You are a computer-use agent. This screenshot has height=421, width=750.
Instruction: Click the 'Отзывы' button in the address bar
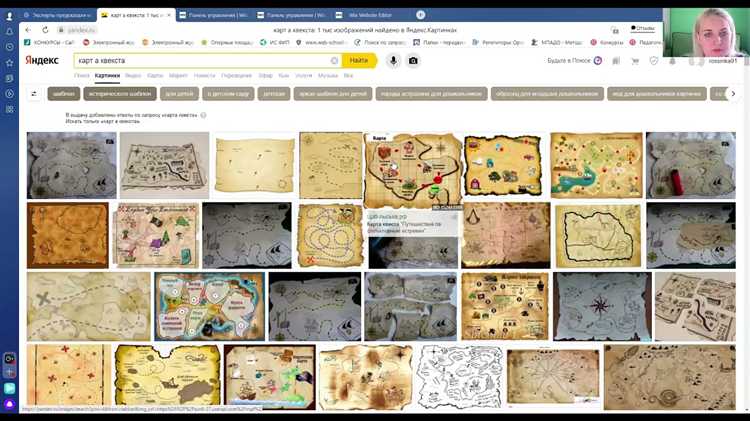pyautogui.click(x=642, y=29)
